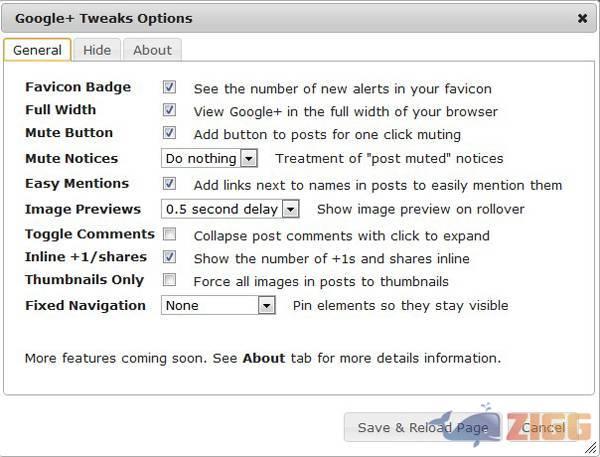Click the Save & Reload Page button

coord(423,428)
